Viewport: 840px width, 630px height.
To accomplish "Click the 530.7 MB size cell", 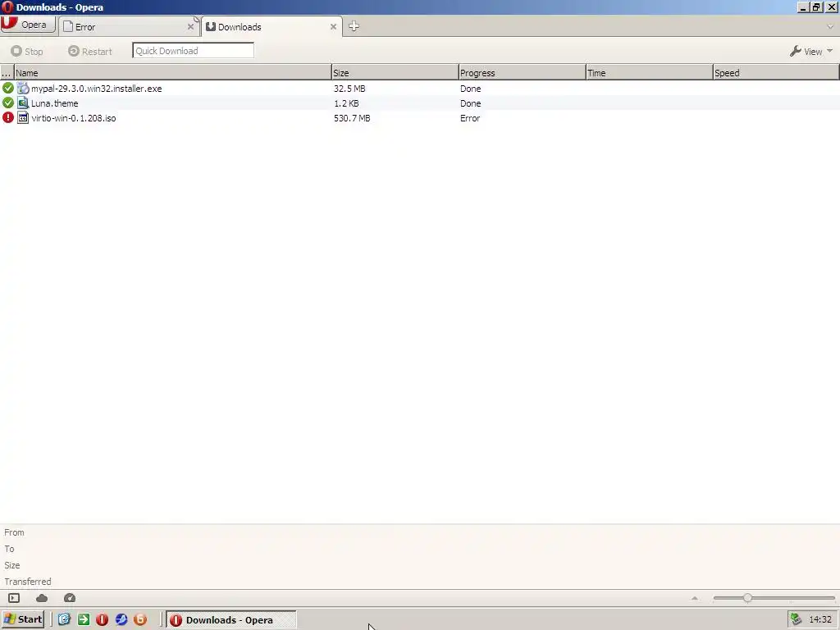I will click(x=352, y=118).
